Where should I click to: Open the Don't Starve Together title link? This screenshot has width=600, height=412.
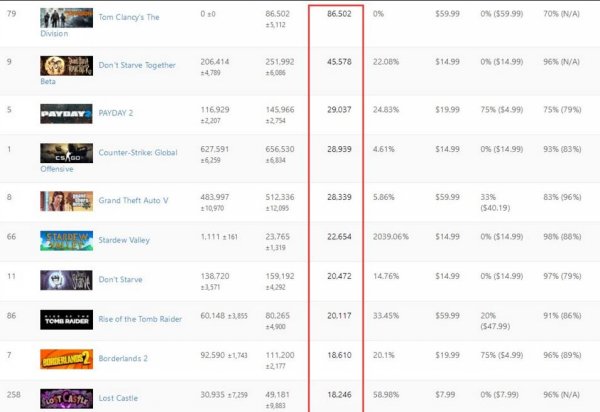(137, 65)
